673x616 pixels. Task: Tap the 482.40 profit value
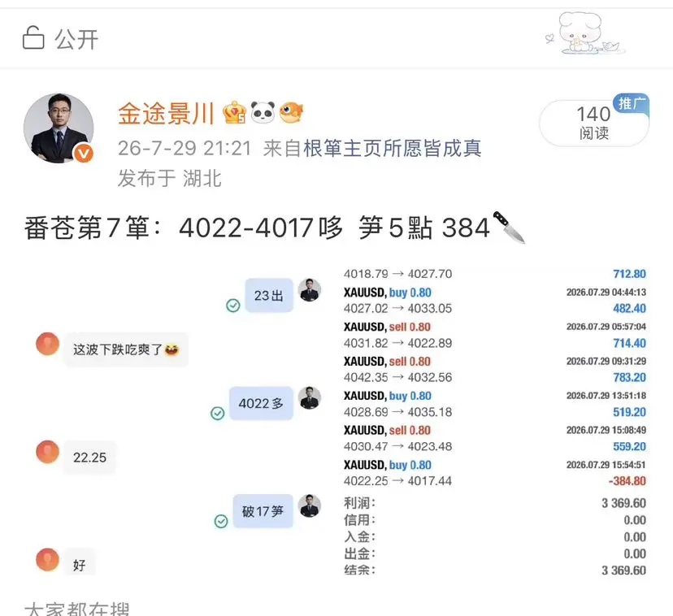point(629,308)
